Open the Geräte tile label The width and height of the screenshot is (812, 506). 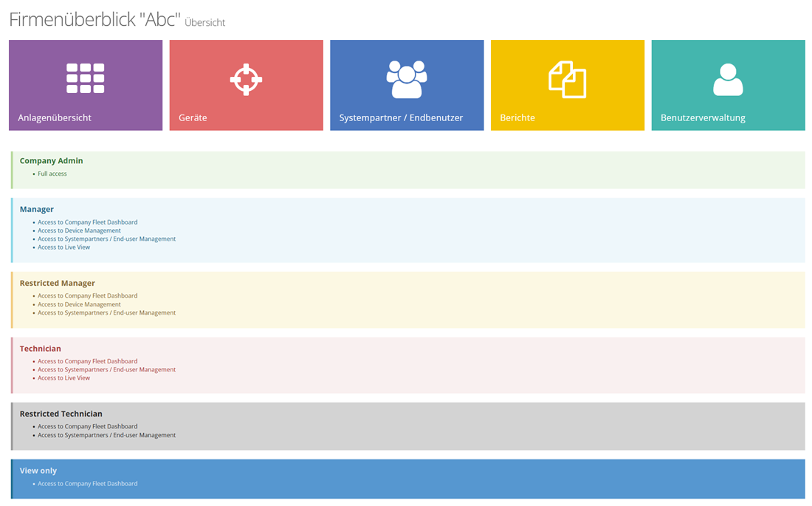[x=193, y=117]
